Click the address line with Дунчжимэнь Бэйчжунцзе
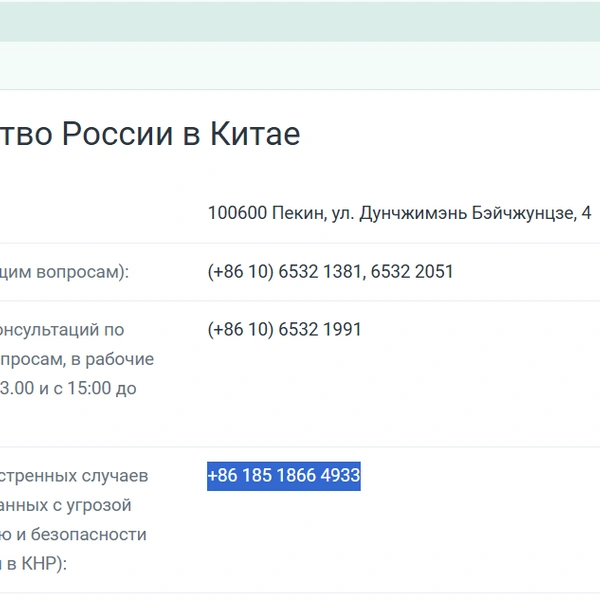This screenshot has height=600, width=600. pos(400,213)
